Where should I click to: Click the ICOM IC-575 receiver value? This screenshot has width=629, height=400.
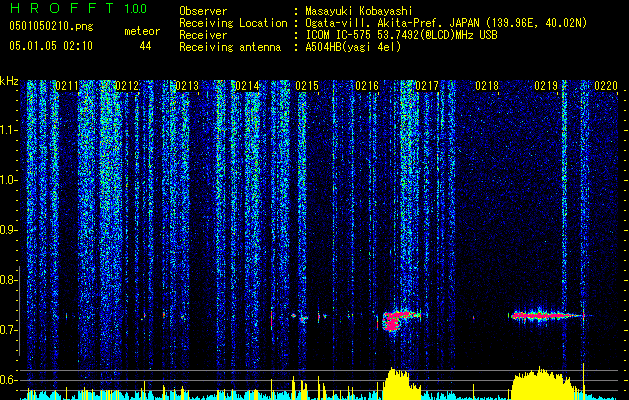[x=401, y=35]
